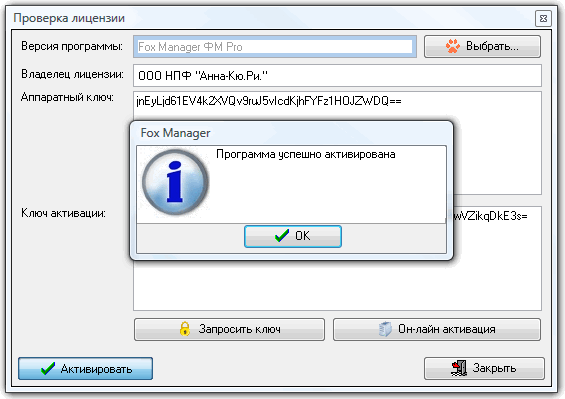Click the exit door icon on Закрыть
Screen dimensions: 565x399
coord(459,368)
